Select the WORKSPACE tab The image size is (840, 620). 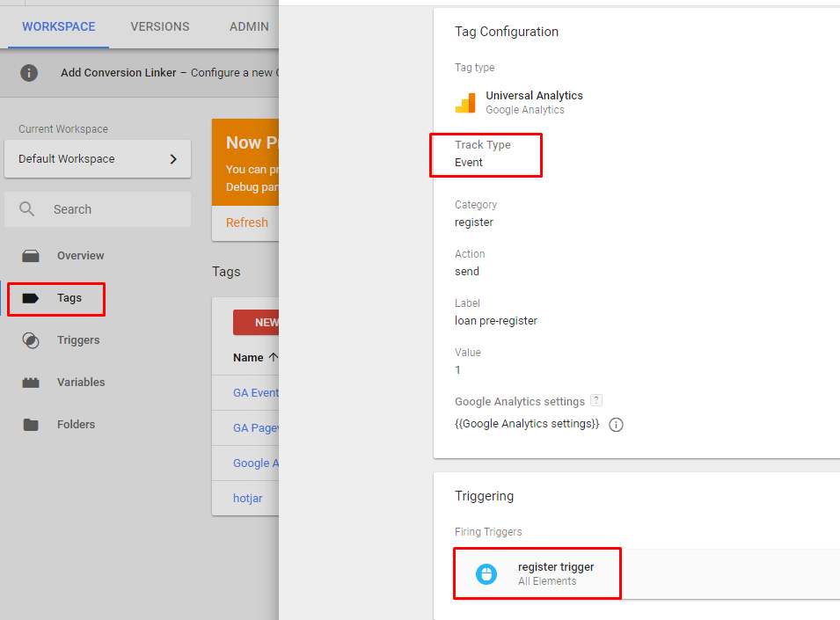tap(58, 26)
